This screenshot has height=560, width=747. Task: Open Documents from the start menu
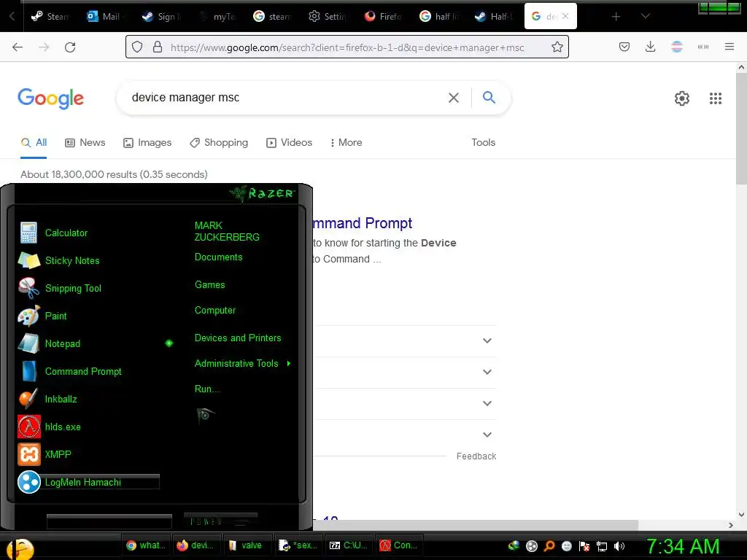219,257
